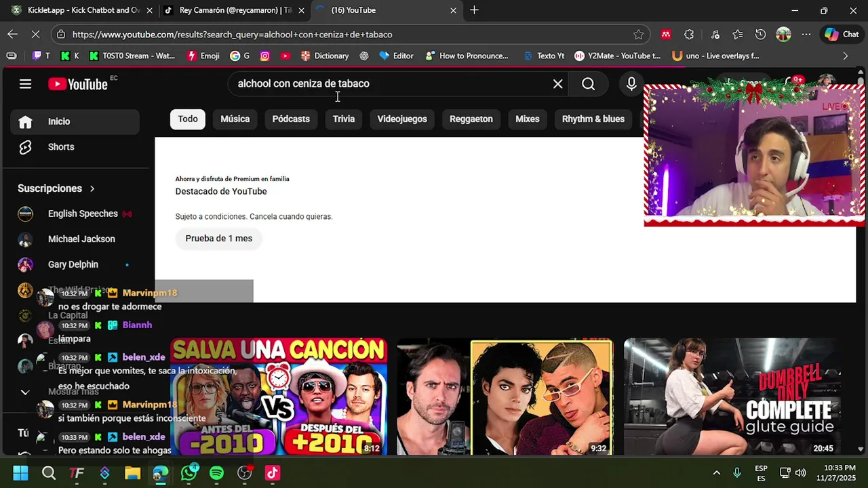Click the Prueba de 1 mes button
Image resolution: width=868 pixels, height=488 pixels.
[218, 239]
